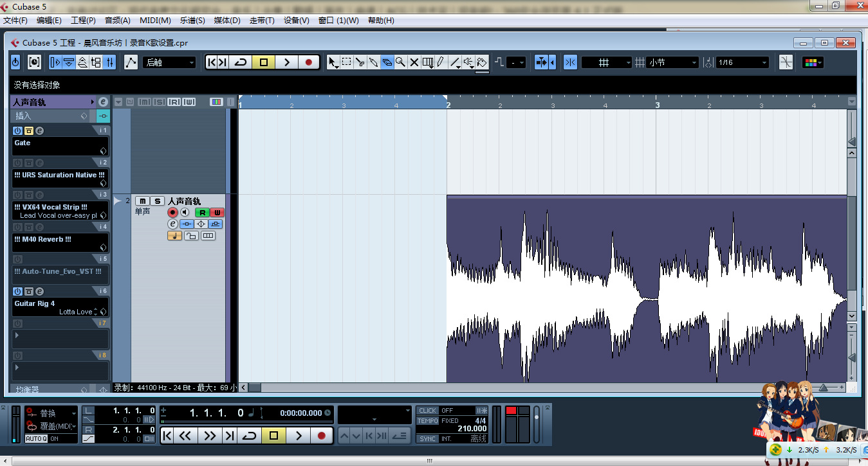Viewport: 868px width, 466px height.
Task: Click Constrain Delay Compensation button in toolbar
Action: 34,62
